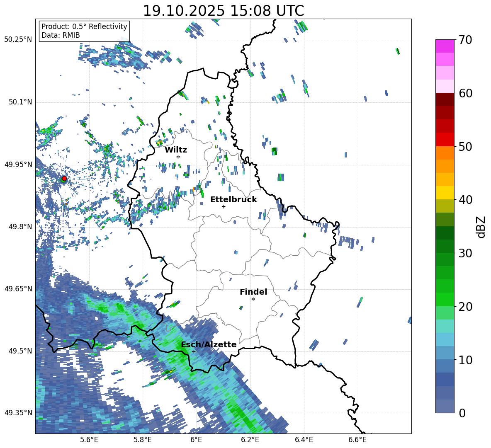The image size is (491, 448).
Task: Click the title '19.10.2025 15:08 UTC'
Action: (223, 11)
